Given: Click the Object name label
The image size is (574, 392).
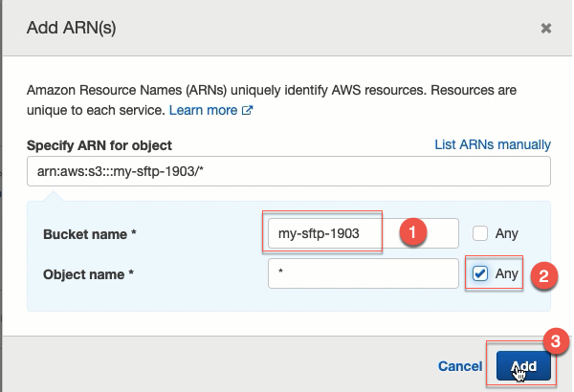Looking at the screenshot, I should click(88, 274).
